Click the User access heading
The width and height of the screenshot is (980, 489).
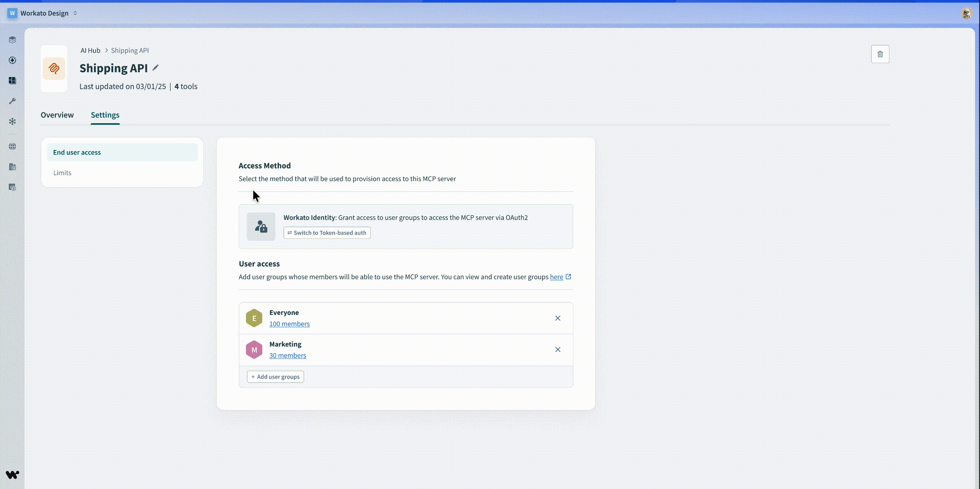(259, 264)
